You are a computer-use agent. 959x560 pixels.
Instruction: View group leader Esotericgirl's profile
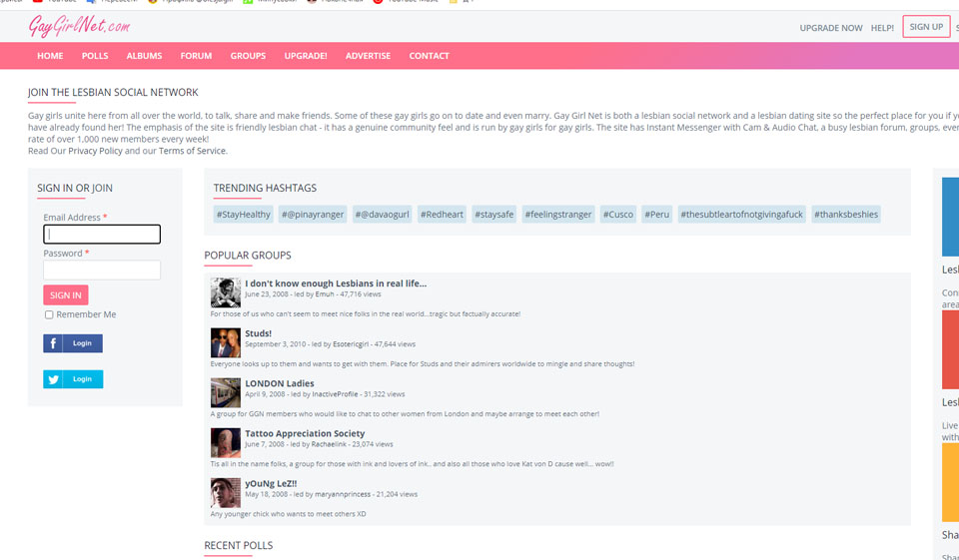point(351,344)
